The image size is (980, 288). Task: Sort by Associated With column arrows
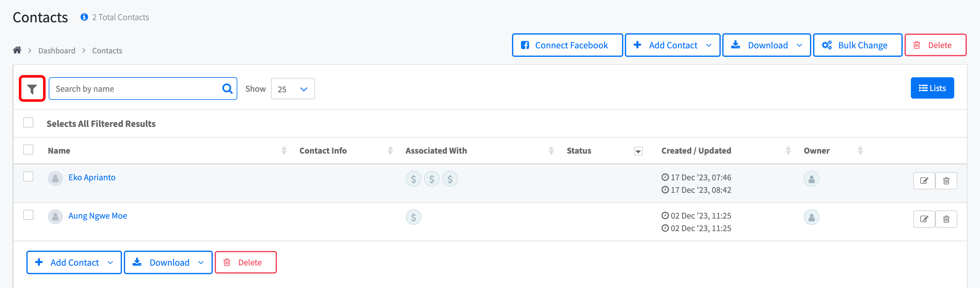551,150
